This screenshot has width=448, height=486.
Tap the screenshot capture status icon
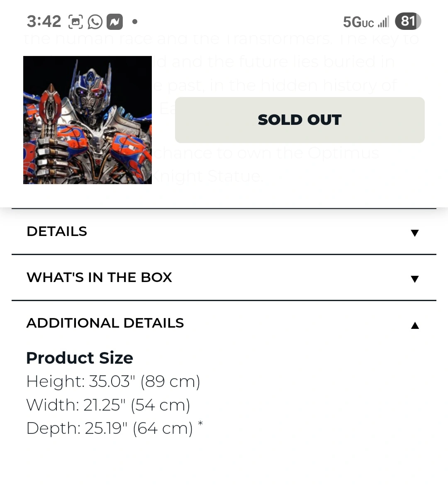coord(75,22)
